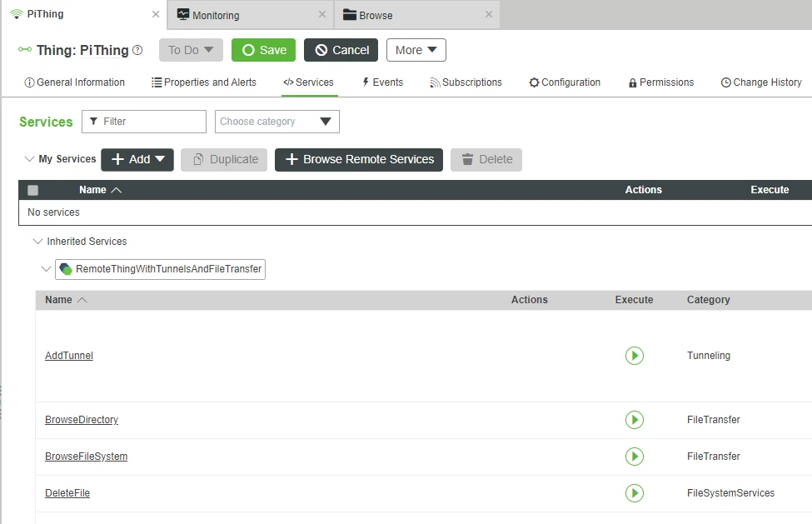The image size is (812, 524).
Task: Open the Services tab
Action: (309, 82)
